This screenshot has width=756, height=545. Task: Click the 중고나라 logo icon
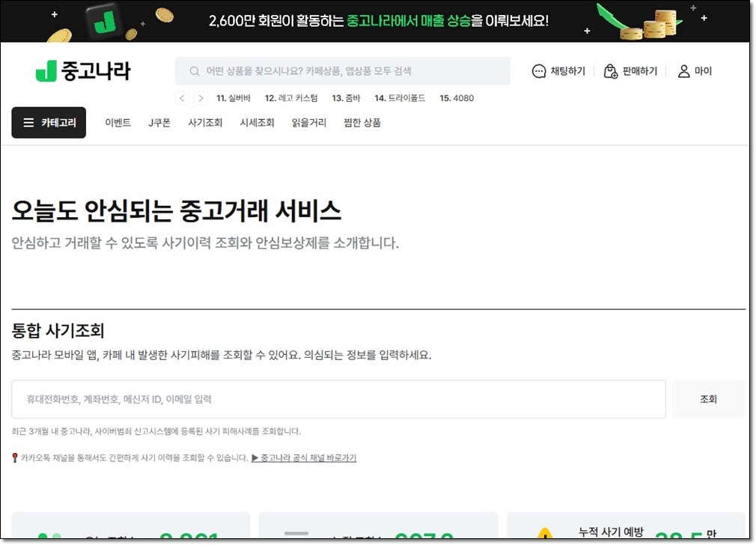pyautogui.click(x=46, y=71)
